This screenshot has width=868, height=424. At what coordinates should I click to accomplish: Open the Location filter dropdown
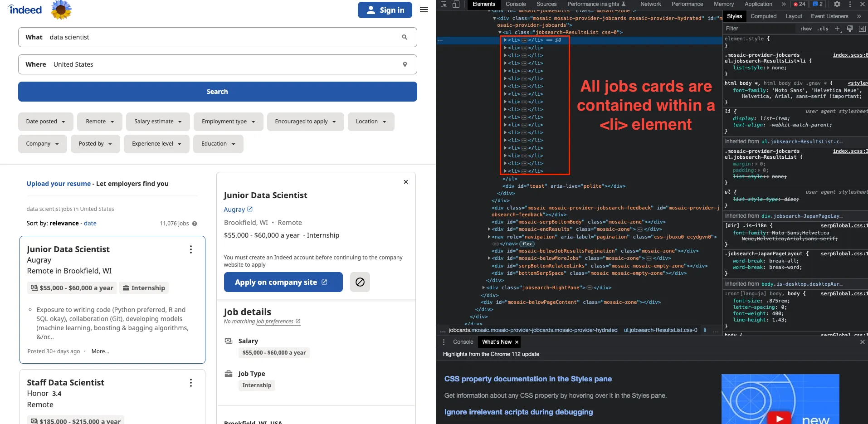[x=371, y=122]
